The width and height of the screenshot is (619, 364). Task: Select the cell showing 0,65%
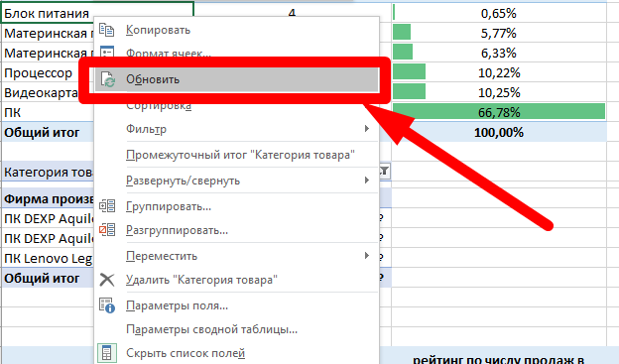(499, 13)
